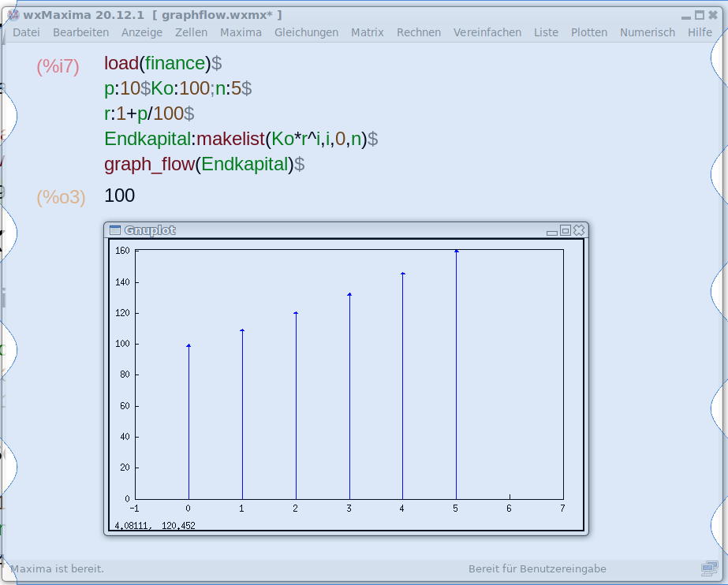Click the (%i7) input label

pyautogui.click(x=58, y=66)
